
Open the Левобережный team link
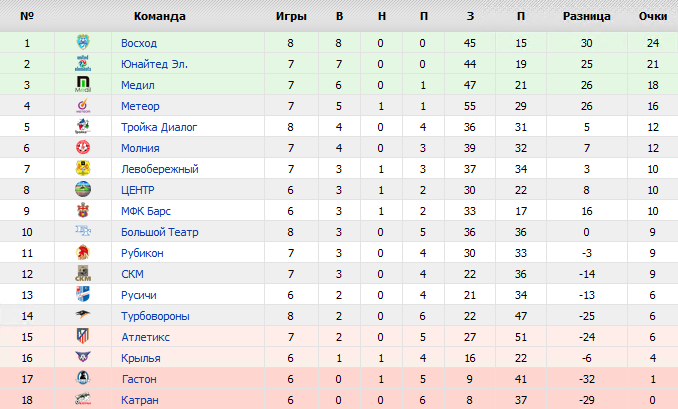pyautogui.click(x=159, y=169)
